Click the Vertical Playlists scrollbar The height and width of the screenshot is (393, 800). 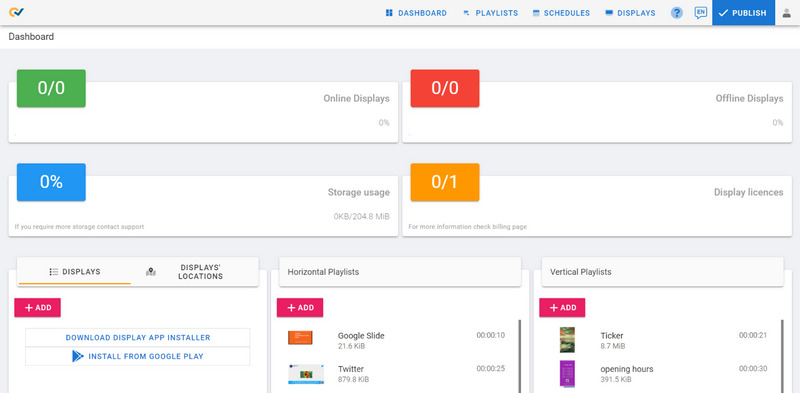click(x=782, y=356)
